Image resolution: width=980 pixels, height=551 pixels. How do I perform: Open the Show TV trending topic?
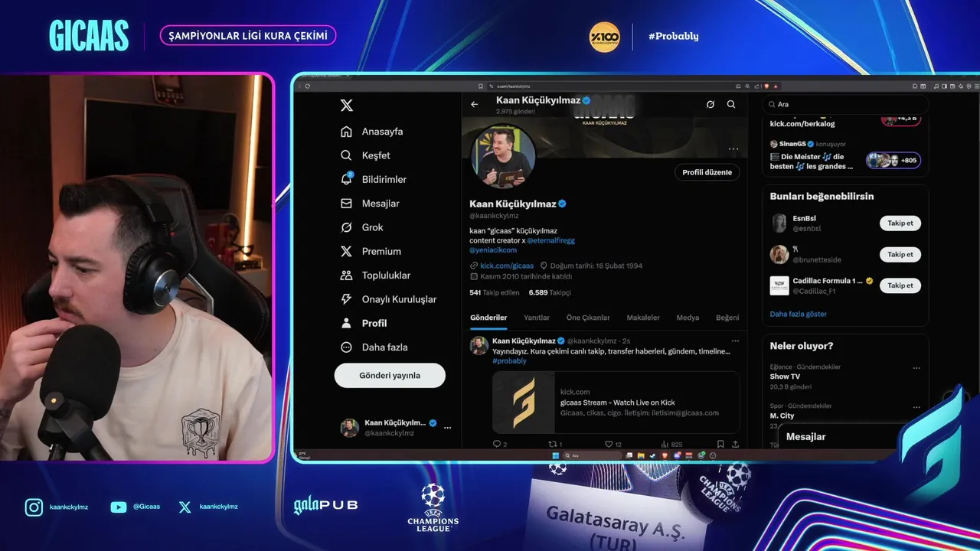785,377
